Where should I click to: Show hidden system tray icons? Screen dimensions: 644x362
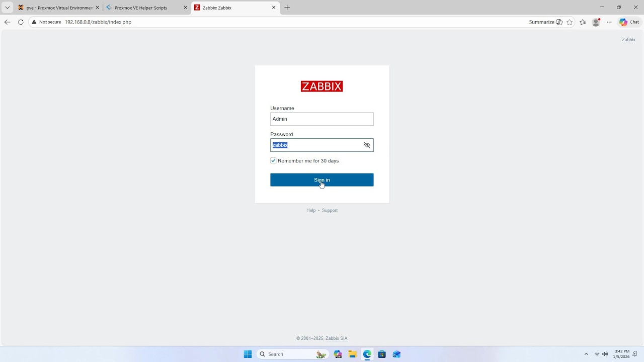pos(586,354)
